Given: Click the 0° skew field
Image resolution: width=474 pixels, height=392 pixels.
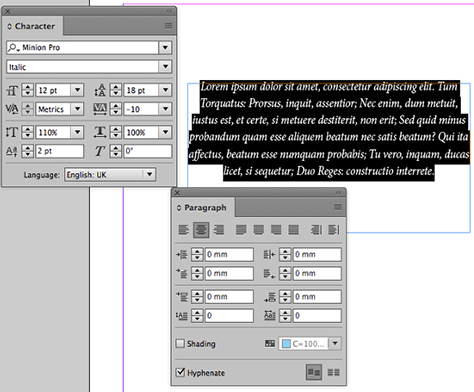Looking at the screenshot, I should (148, 151).
